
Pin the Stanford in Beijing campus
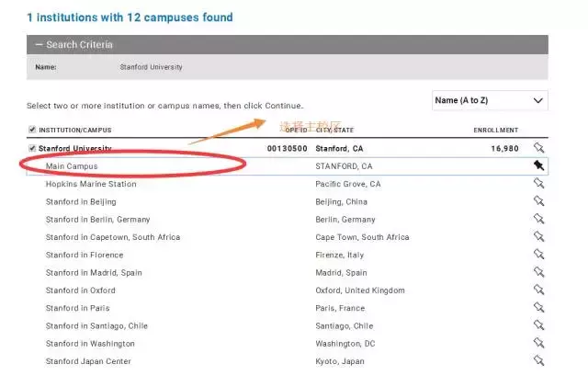pyautogui.click(x=539, y=200)
